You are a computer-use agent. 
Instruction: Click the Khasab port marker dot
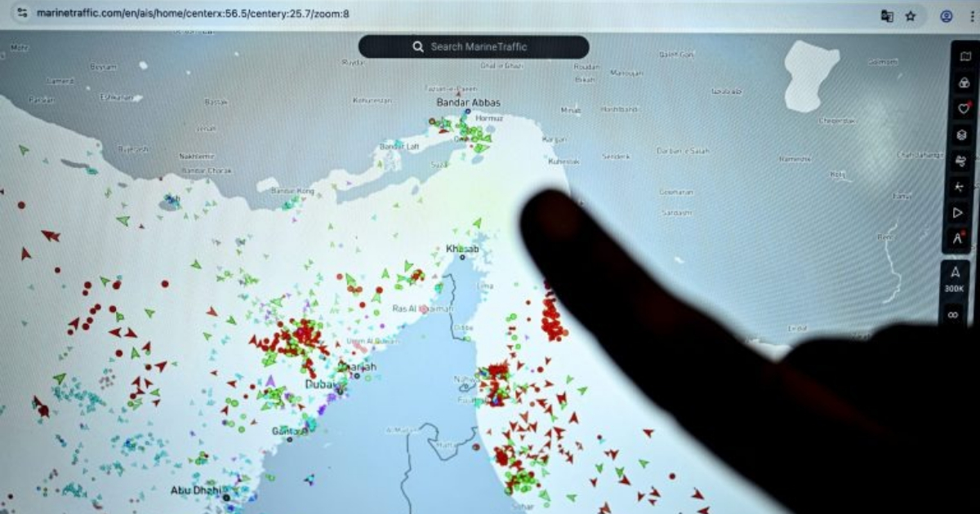[462, 257]
